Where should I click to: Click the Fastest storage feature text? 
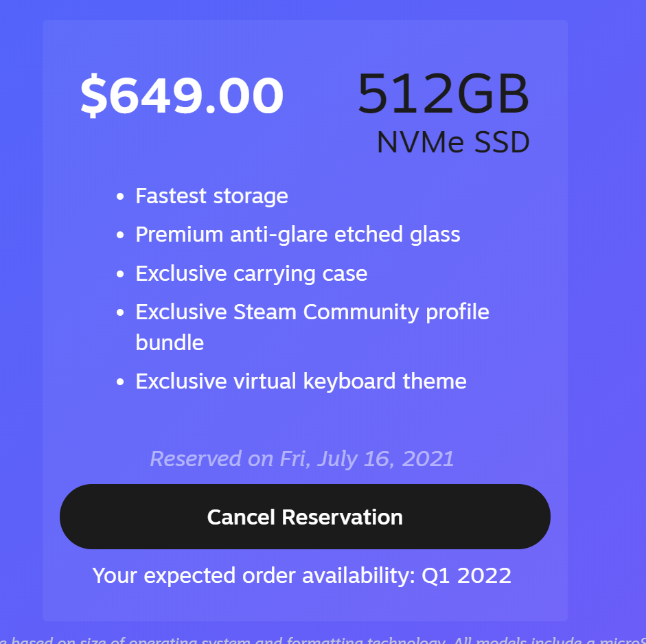coord(211,196)
